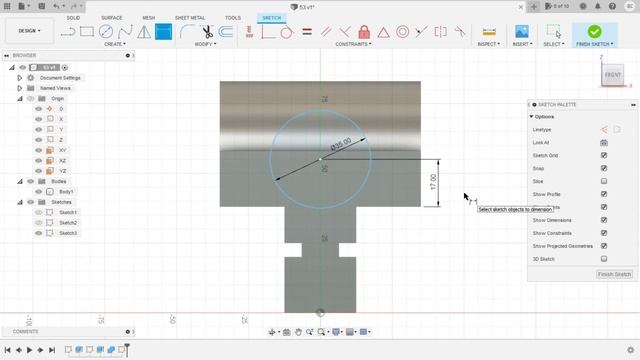The height and width of the screenshot is (360, 640).
Task: Switch to the Tools tab
Action: [x=233, y=18]
